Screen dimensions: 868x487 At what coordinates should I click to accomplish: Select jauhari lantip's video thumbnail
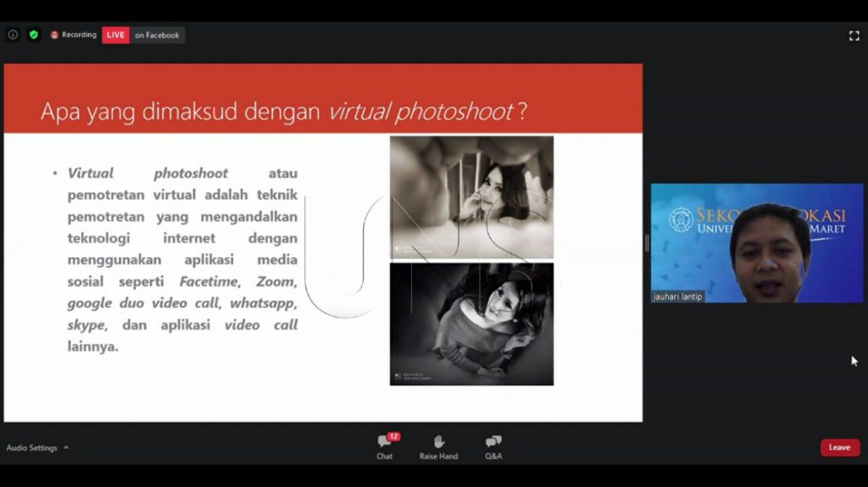(x=757, y=243)
